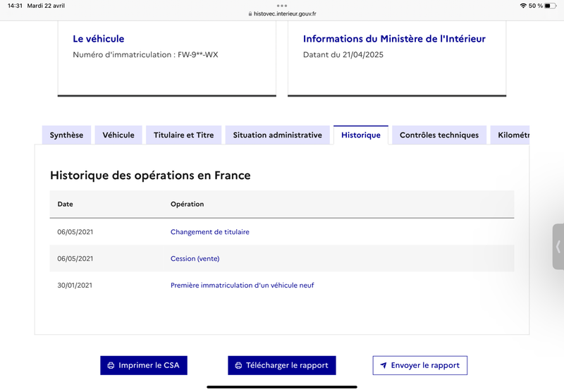Open Première immatriculation d'un véhicule neuf entry
The width and height of the screenshot is (564, 392).
242,286
